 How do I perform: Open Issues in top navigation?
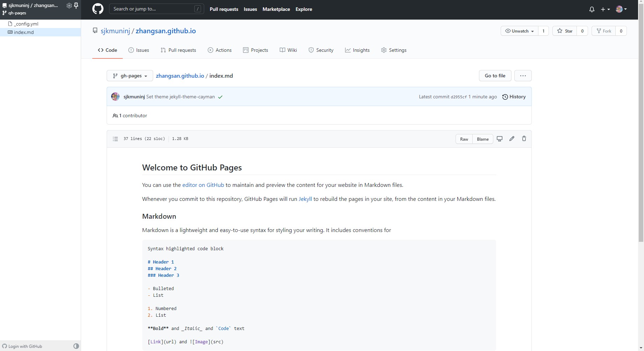coord(250,9)
